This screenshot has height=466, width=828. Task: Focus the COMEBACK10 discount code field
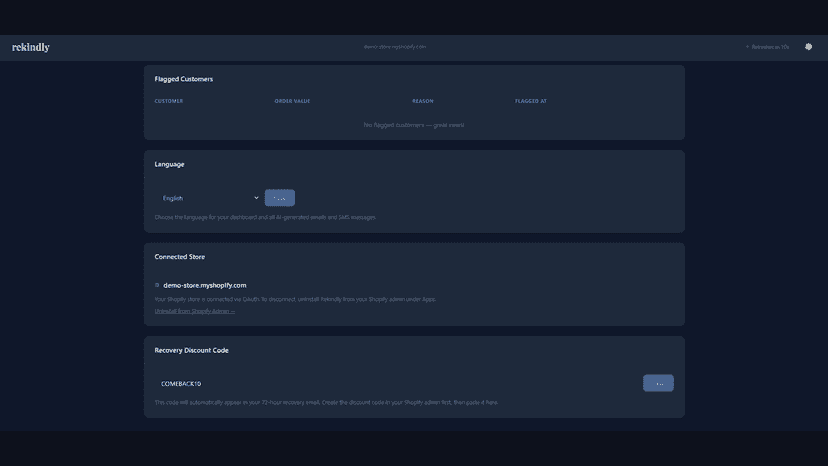click(x=396, y=384)
